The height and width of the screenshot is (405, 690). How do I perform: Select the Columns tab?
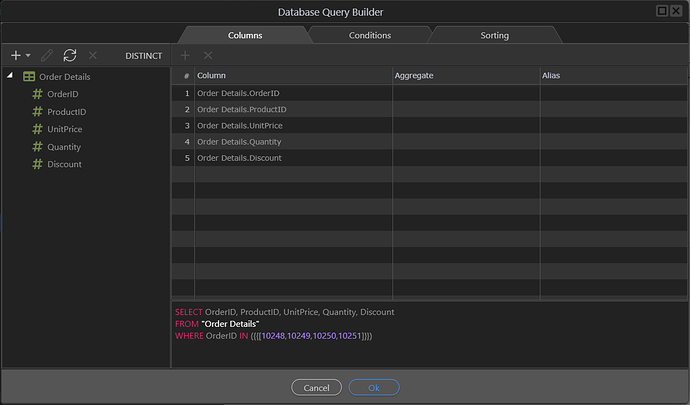(x=245, y=35)
